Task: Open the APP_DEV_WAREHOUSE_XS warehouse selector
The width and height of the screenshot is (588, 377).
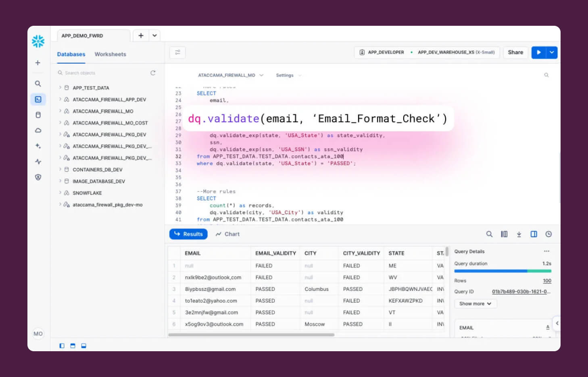Action: [456, 52]
